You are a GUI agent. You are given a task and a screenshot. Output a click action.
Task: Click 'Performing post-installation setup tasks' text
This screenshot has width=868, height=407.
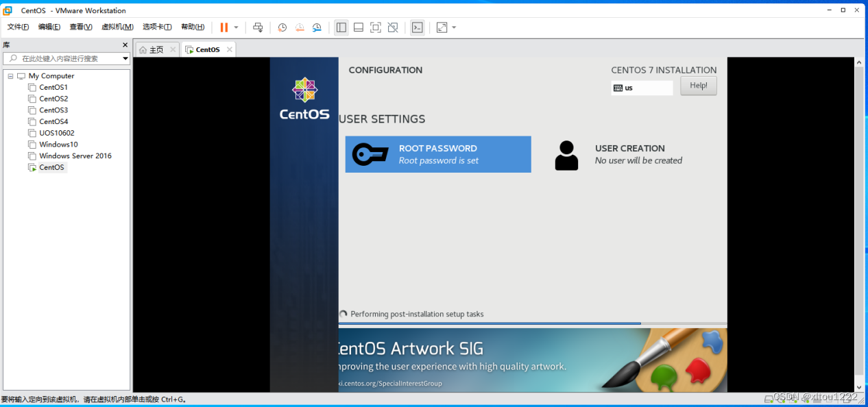point(417,314)
